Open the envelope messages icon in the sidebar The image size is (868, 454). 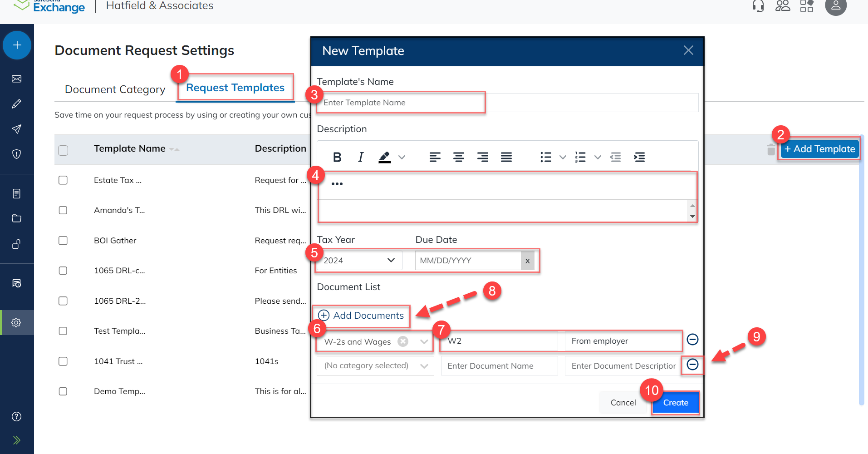[x=17, y=78]
